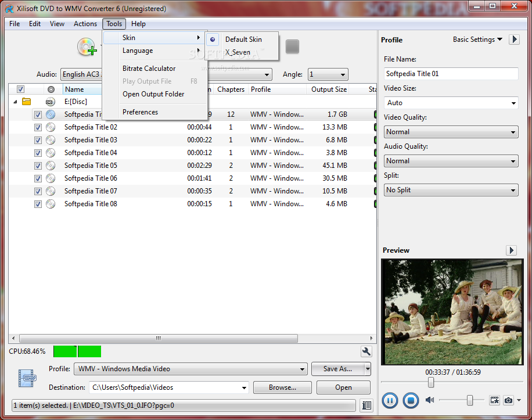Open the File menu
Image resolution: width=532 pixels, height=420 pixels.
15,24
